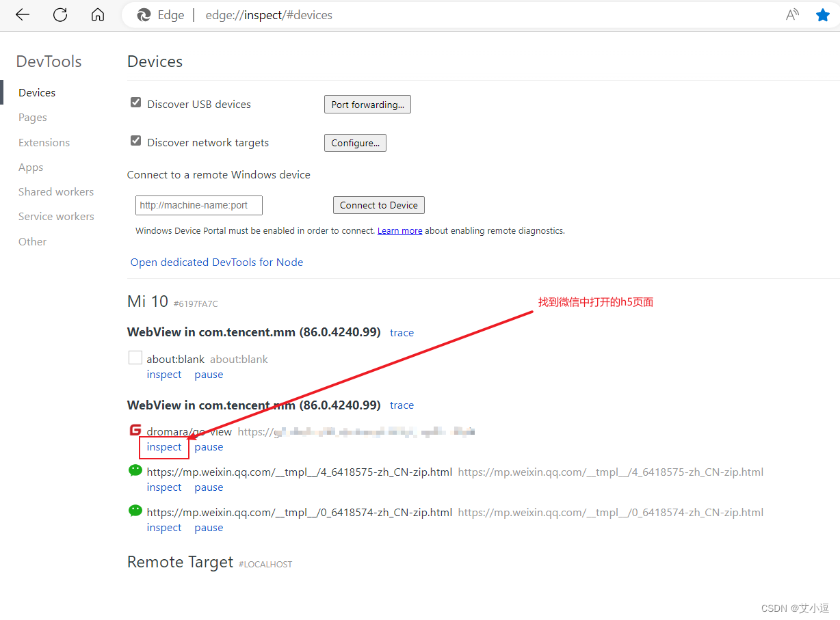Open dedicated DevTools for Node
This screenshot has height=620, width=840.
pyautogui.click(x=217, y=262)
